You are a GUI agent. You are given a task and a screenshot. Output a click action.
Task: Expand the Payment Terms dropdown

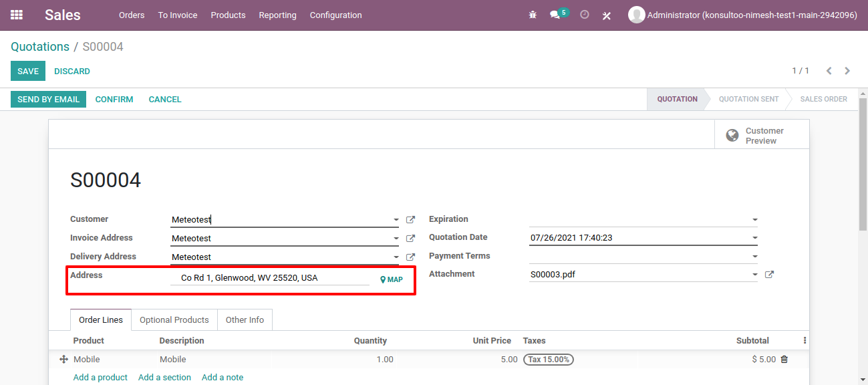[x=755, y=257]
